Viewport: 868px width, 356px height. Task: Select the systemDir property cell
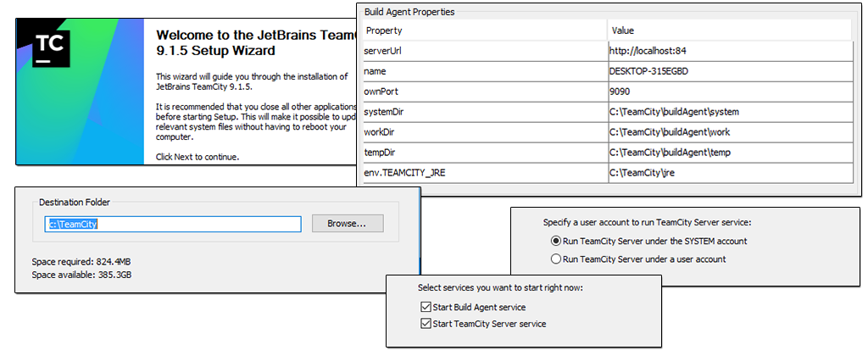[x=486, y=112]
